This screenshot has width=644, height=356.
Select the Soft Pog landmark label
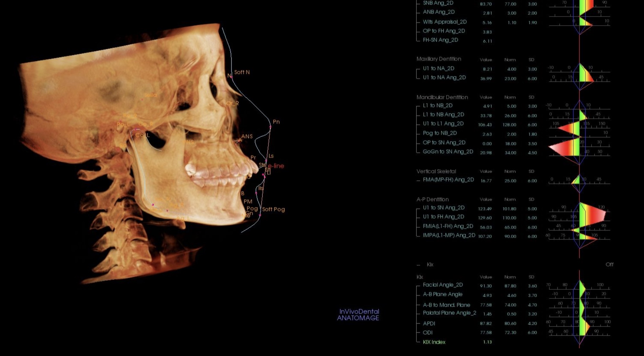[273, 209]
